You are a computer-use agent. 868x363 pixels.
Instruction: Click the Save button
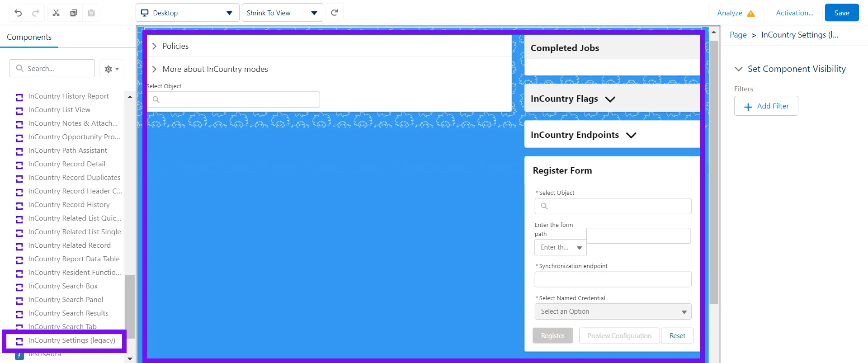[x=842, y=13]
